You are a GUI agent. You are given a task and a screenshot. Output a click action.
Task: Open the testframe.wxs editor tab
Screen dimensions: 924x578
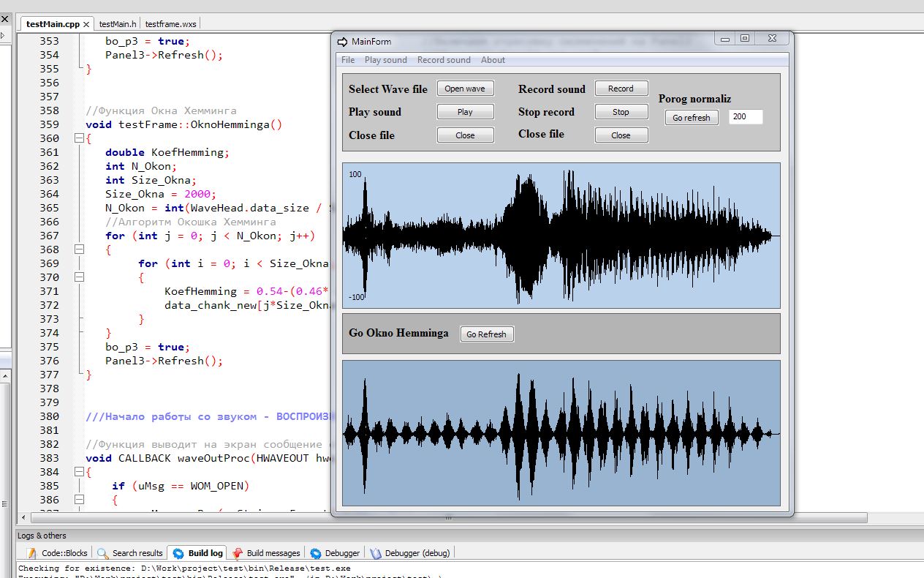171,24
